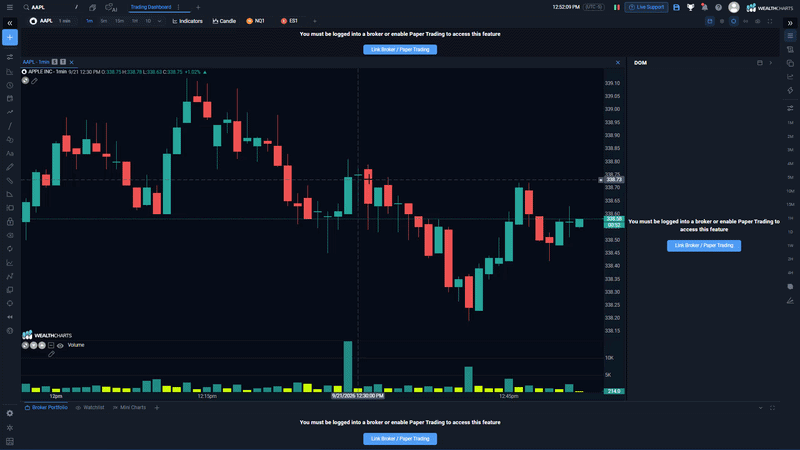Select the pencil freehand drawing tool
800x450 pixels.
click(10, 167)
